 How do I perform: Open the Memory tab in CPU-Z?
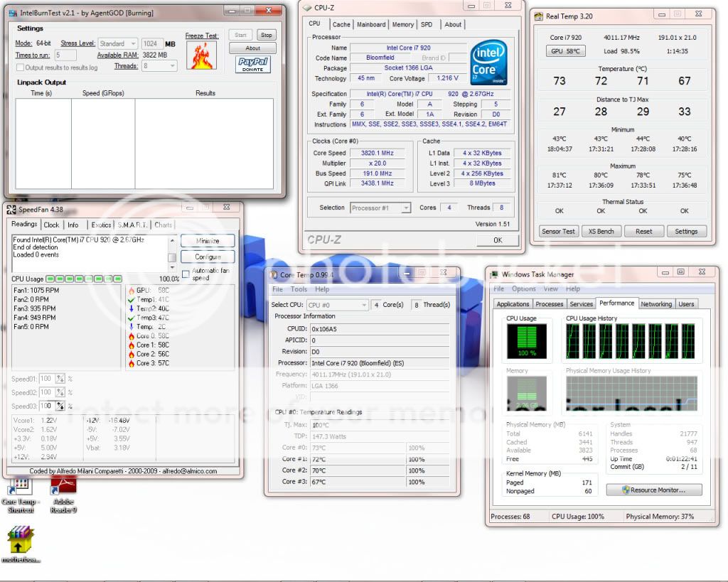point(402,25)
